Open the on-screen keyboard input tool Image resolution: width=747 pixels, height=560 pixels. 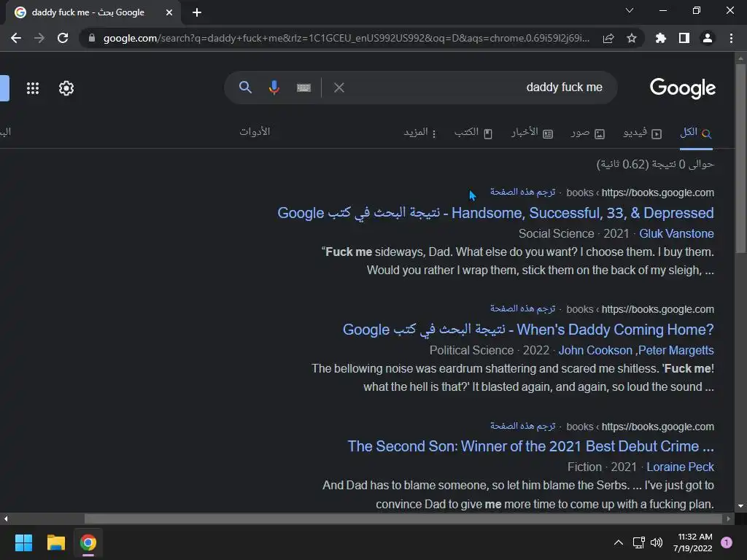coord(303,87)
